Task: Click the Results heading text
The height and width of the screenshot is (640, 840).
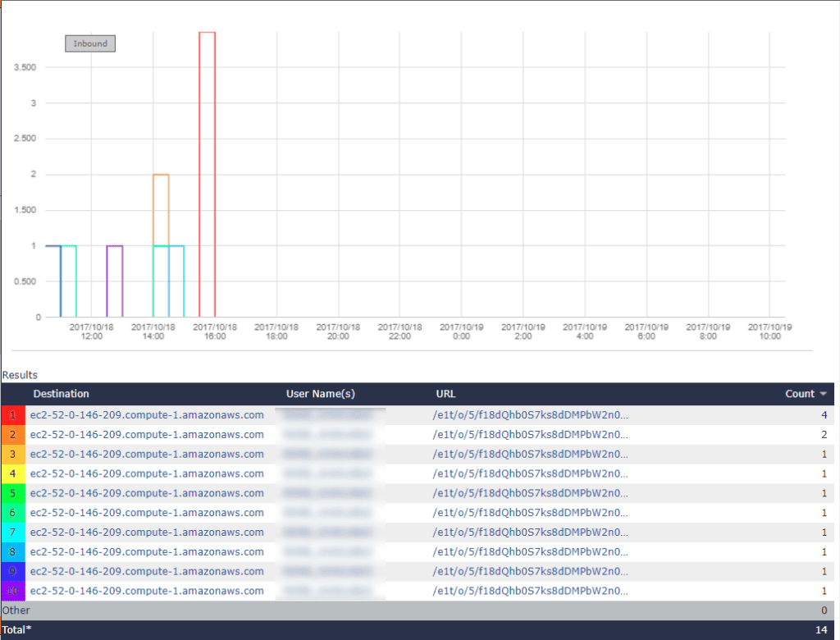Action: [x=20, y=375]
